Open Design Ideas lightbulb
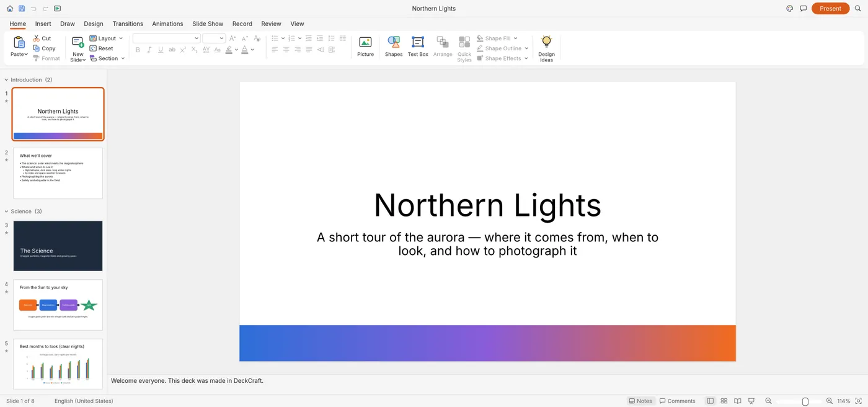Screen dimensions: 868x407 [546, 48]
